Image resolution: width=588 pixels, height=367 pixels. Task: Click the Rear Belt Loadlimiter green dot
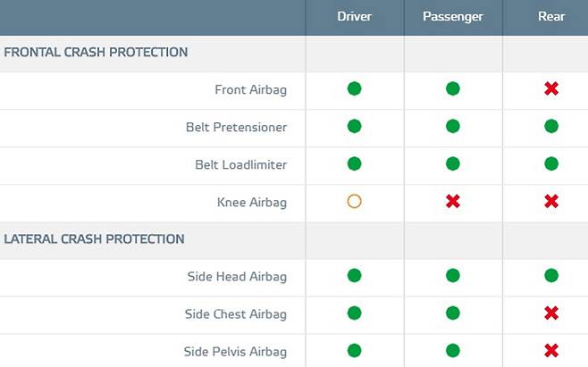pos(551,164)
